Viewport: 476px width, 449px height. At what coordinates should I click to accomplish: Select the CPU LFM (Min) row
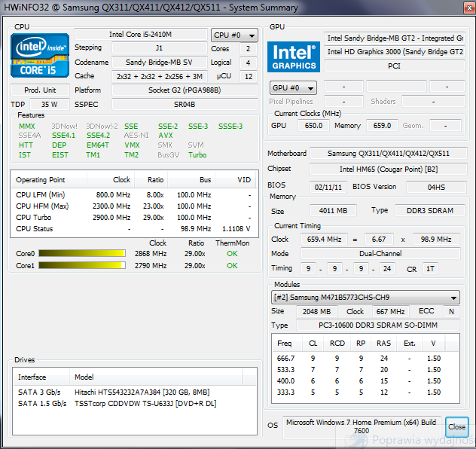(133, 194)
